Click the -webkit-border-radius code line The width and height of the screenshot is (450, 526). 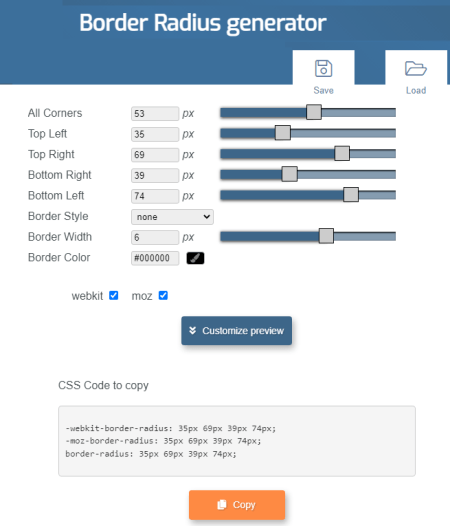(x=171, y=428)
